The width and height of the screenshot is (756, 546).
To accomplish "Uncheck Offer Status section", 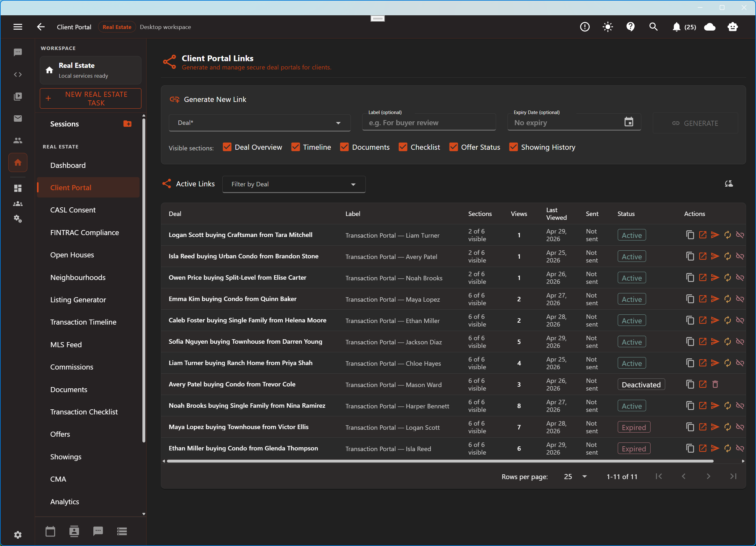I will 453,147.
